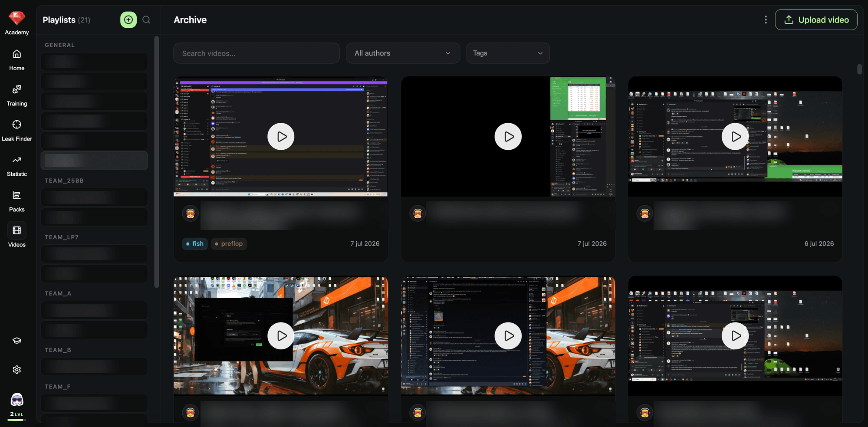Image resolution: width=868 pixels, height=427 pixels.
Task: Open the Packs section
Action: tap(16, 201)
